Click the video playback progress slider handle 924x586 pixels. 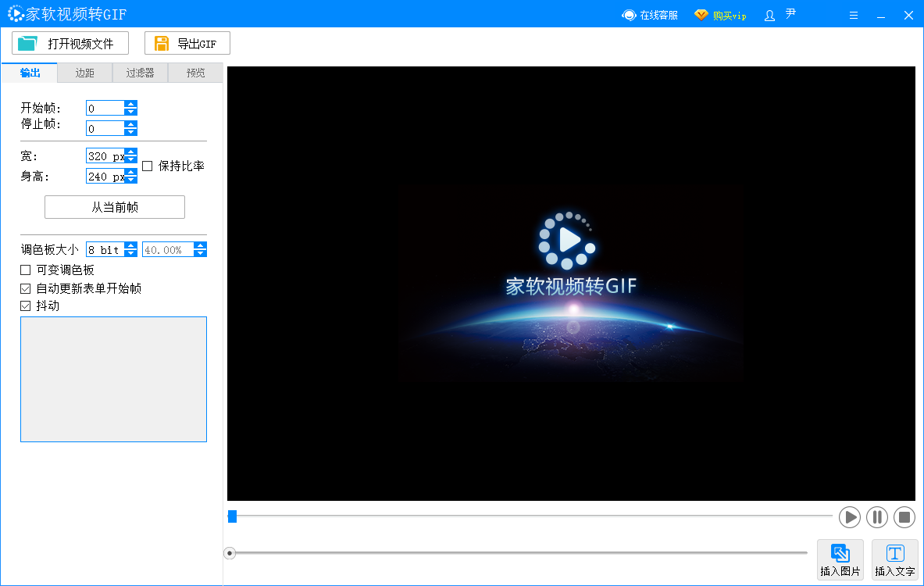pyautogui.click(x=231, y=516)
